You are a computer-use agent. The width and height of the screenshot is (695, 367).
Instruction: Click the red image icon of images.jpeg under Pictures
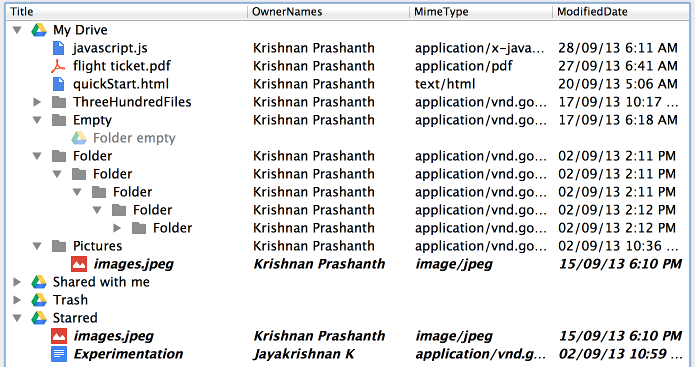[x=79, y=264]
